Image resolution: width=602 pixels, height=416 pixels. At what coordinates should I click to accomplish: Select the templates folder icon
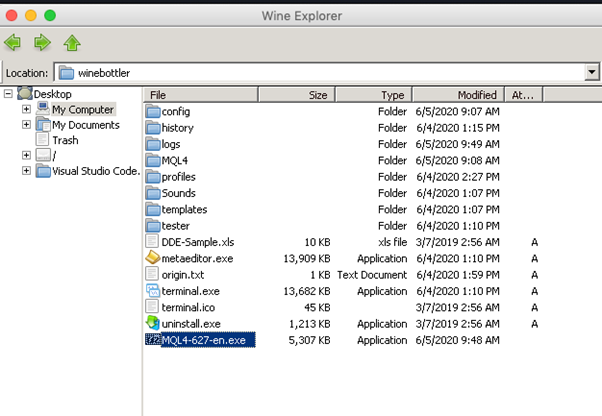click(x=153, y=209)
